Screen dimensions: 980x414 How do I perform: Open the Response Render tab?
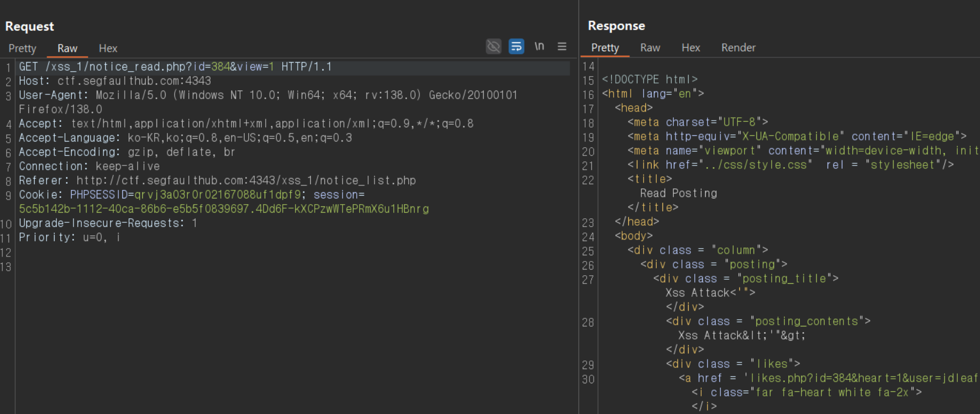click(738, 48)
